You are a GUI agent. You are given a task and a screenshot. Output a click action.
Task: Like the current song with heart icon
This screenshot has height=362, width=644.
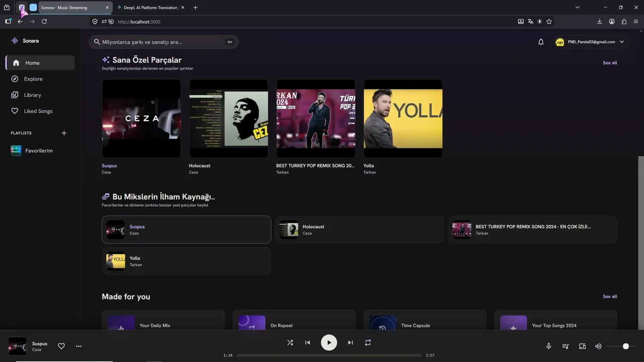(61, 346)
